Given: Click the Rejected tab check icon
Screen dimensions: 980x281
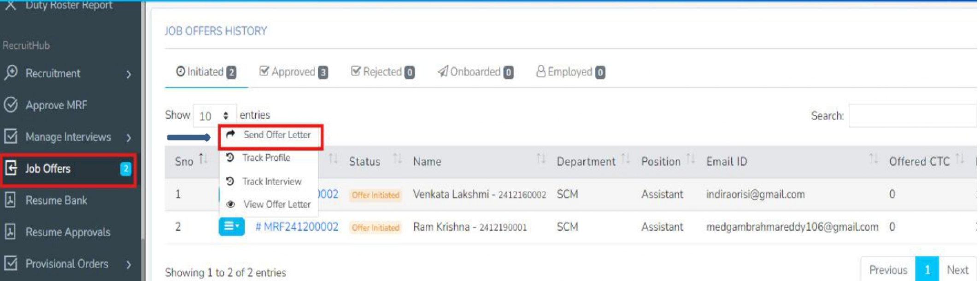Looking at the screenshot, I should click(x=355, y=71).
